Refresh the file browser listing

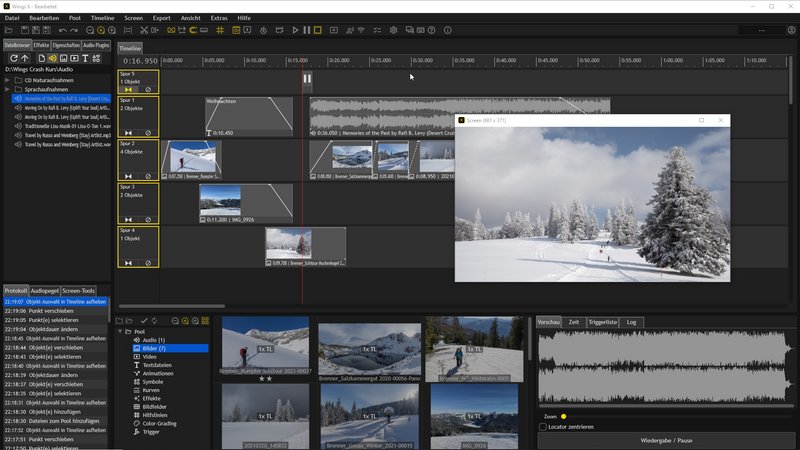pyautogui.click(x=14, y=58)
